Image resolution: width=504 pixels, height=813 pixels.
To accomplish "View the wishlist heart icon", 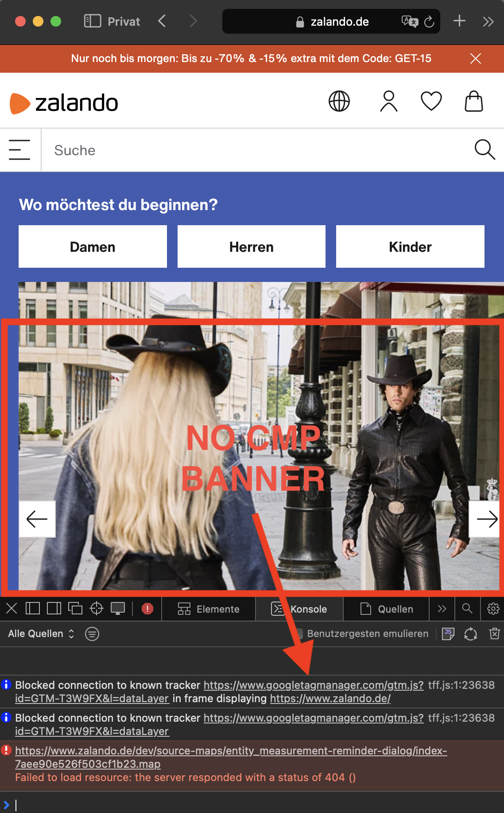I will pyautogui.click(x=431, y=101).
